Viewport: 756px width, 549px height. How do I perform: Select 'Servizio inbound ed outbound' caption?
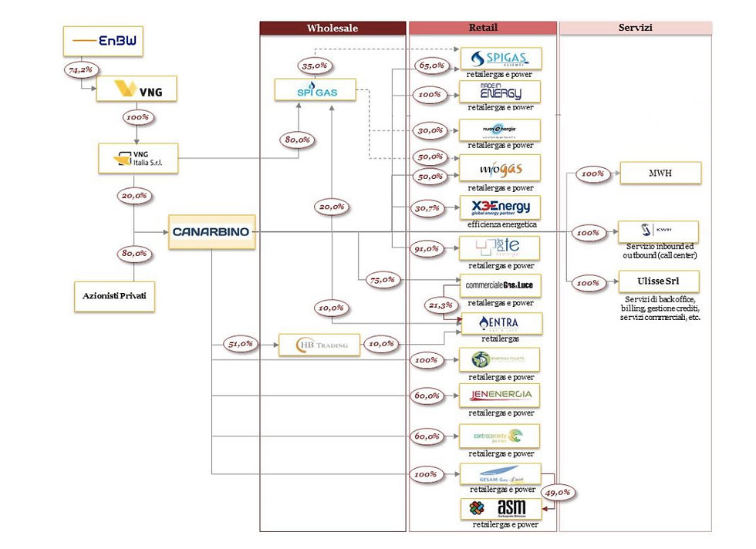point(660,251)
